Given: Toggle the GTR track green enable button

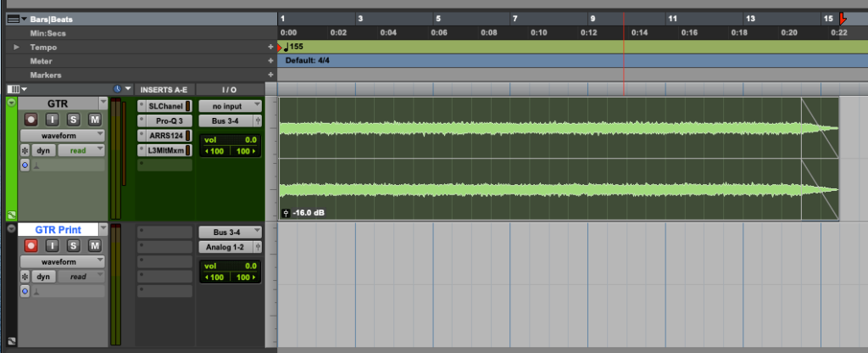Looking at the screenshot, I should pos(11,103).
